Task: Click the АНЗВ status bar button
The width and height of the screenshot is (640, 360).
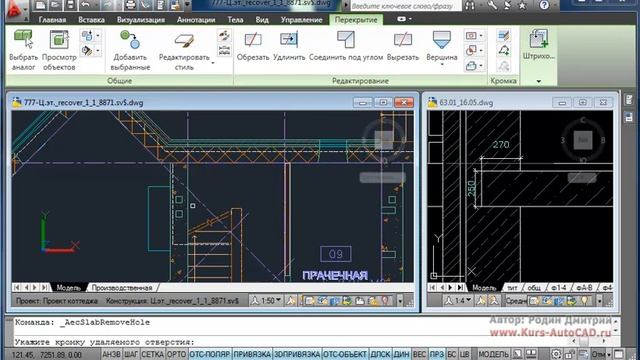Action: tap(111, 354)
